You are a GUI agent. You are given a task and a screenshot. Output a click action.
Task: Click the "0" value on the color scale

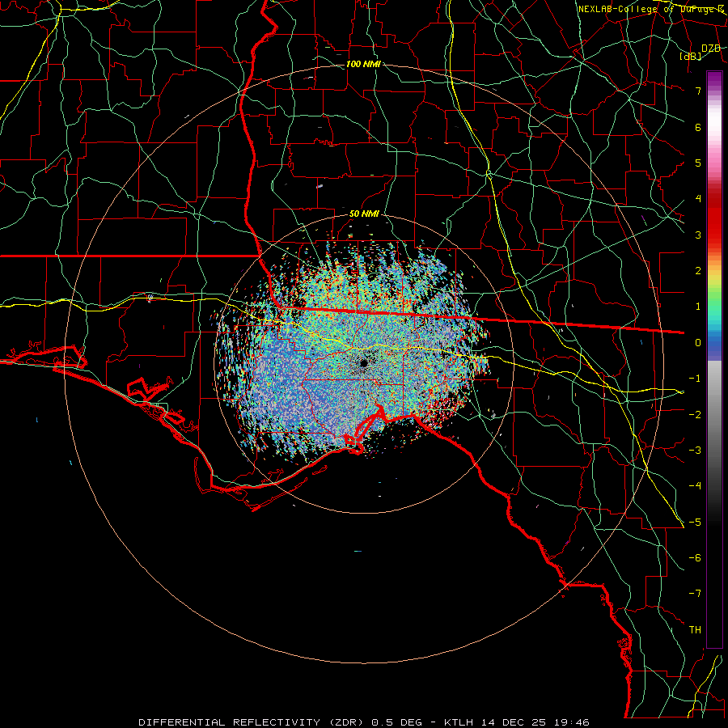698,343
